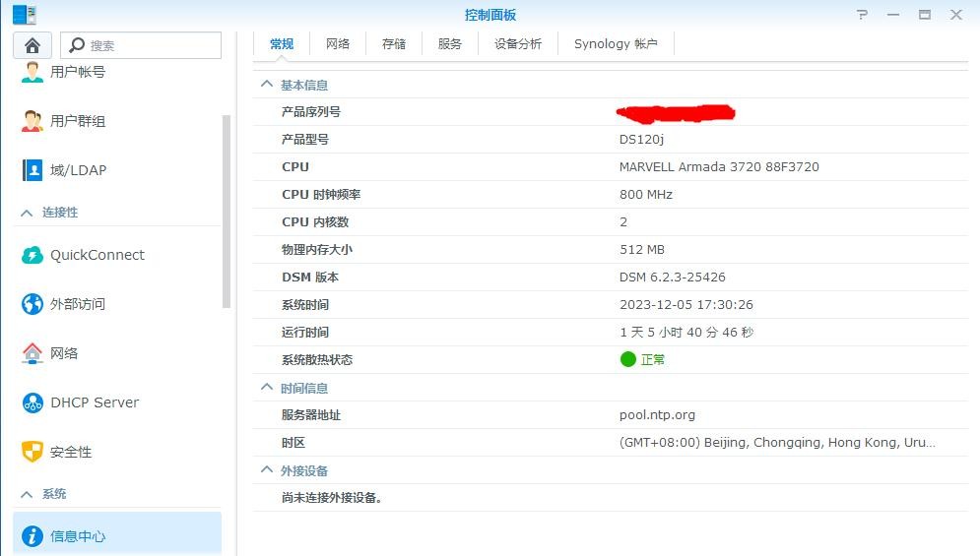Image resolution: width=980 pixels, height=556 pixels.
Task: Click the help question mark button
Action: pyautogui.click(x=862, y=15)
